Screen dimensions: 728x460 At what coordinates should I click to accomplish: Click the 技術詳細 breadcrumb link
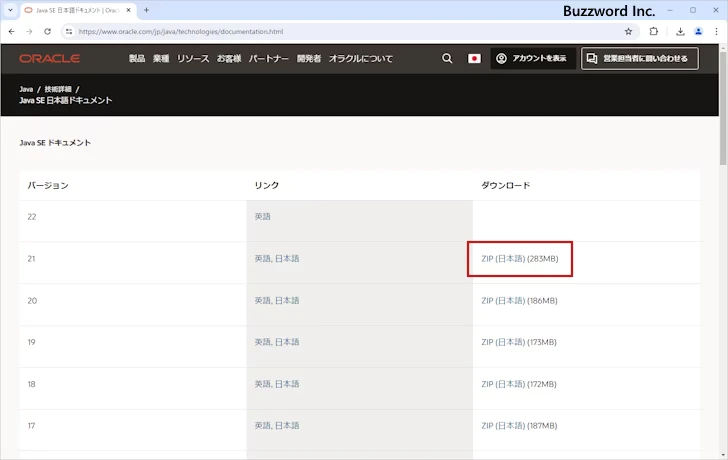(x=58, y=89)
